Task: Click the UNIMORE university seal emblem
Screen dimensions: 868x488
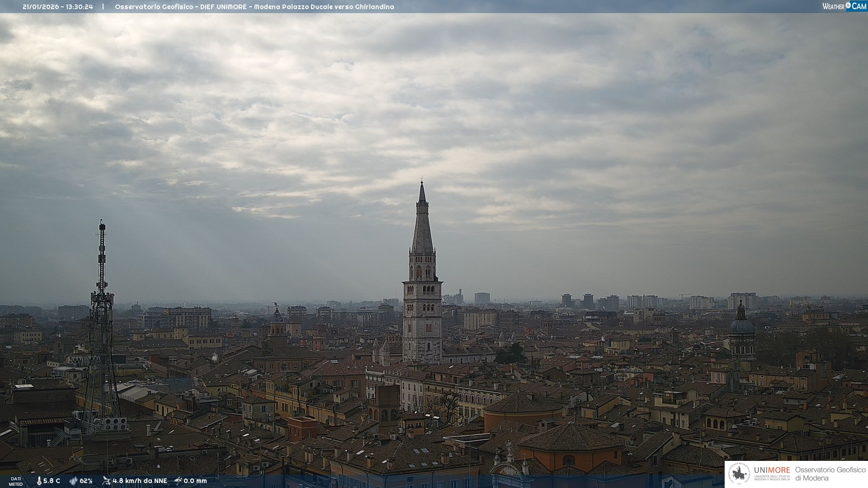Action: (740, 474)
